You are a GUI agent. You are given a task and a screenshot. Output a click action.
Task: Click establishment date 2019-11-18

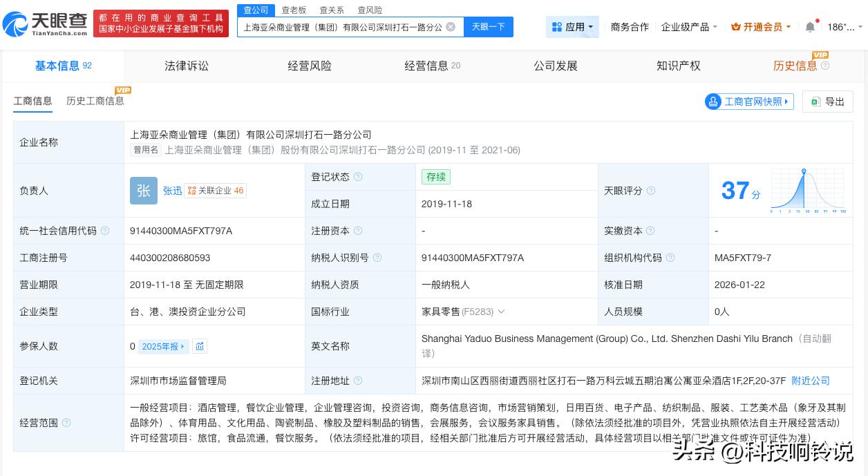pyautogui.click(x=447, y=204)
